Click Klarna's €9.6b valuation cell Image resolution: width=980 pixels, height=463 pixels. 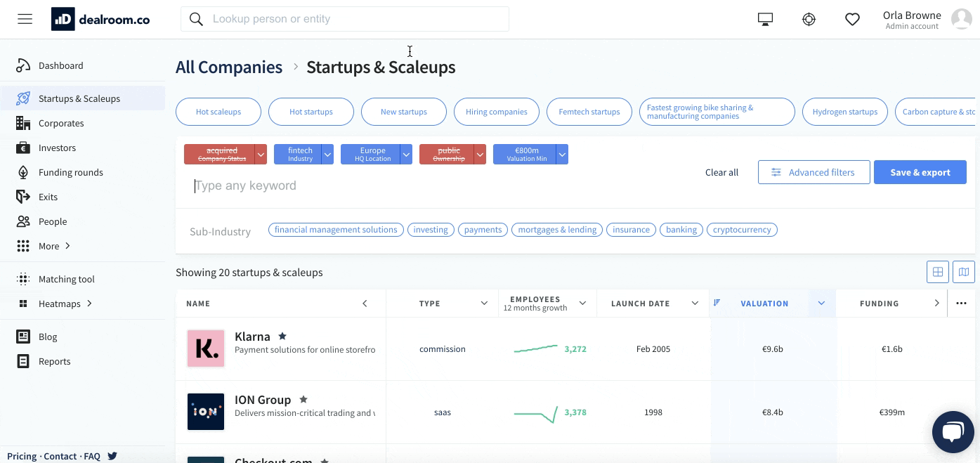tap(773, 349)
